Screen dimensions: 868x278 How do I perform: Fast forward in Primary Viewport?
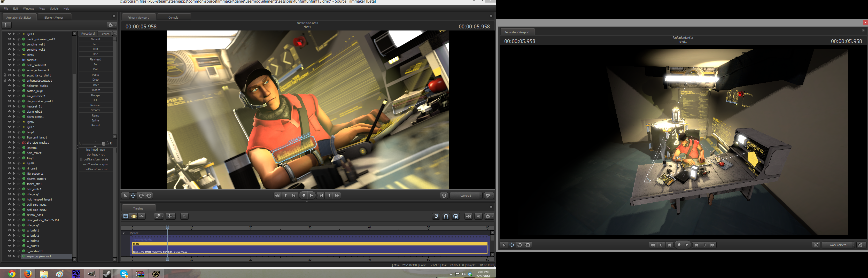pos(337,195)
